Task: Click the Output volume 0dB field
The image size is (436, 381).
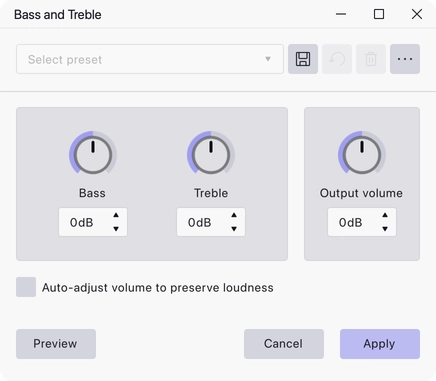Action: click(x=362, y=222)
